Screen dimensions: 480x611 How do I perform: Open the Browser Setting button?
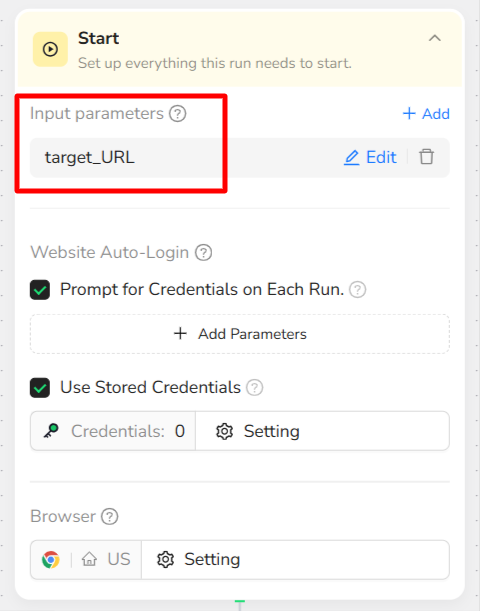[x=295, y=560]
